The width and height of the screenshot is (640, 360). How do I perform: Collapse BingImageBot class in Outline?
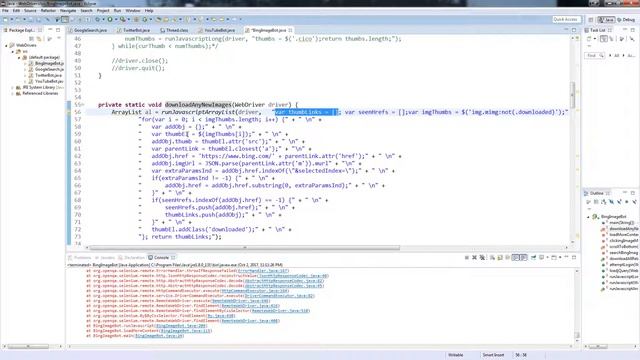pos(589,217)
